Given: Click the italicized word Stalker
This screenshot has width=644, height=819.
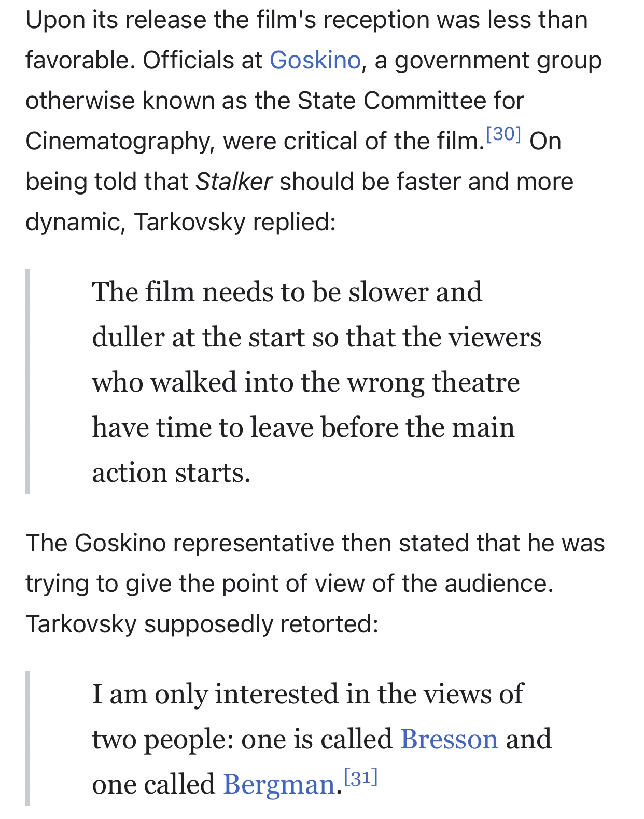Looking at the screenshot, I should click(x=234, y=182).
